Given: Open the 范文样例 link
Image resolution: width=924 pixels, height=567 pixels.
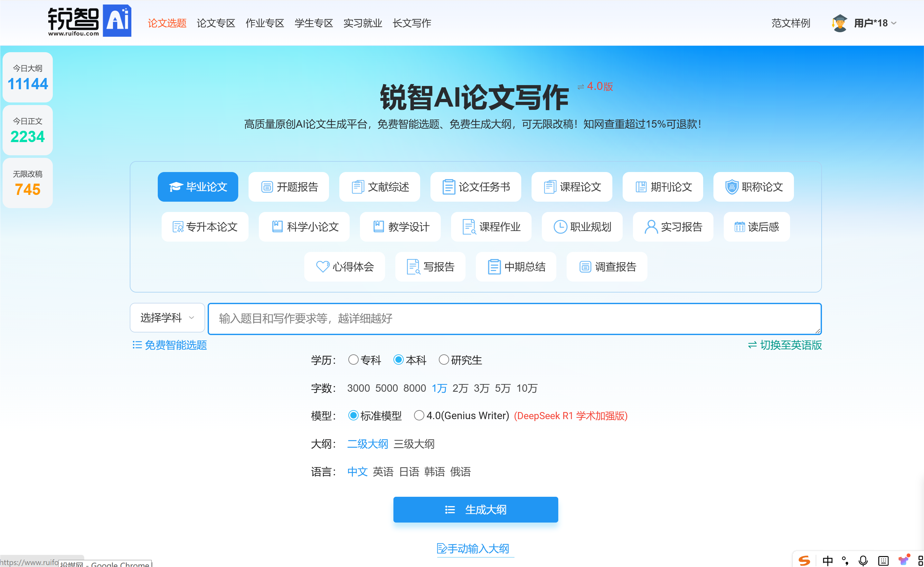Looking at the screenshot, I should [791, 23].
